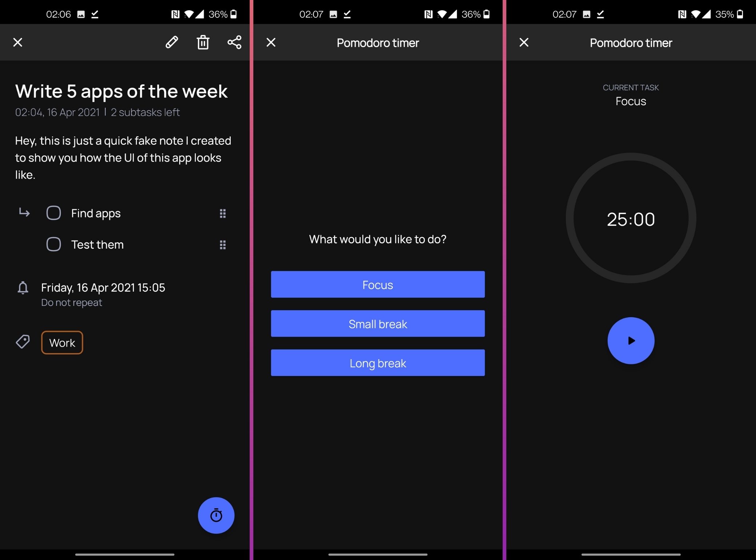Click the share icon on task
The width and height of the screenshot is (756, 560).
(233, 42)
